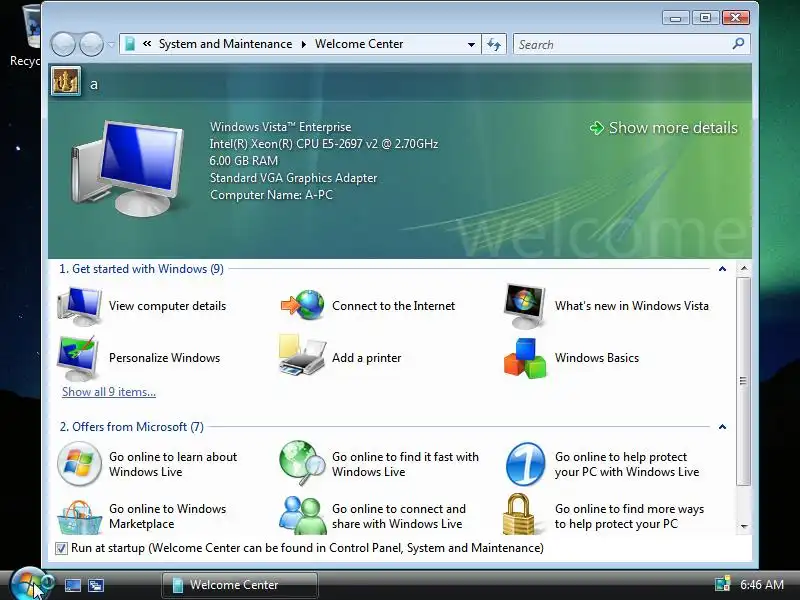Screen dimensions: 800x600
Task: Open View computer details icon
Action: (80, 306)
